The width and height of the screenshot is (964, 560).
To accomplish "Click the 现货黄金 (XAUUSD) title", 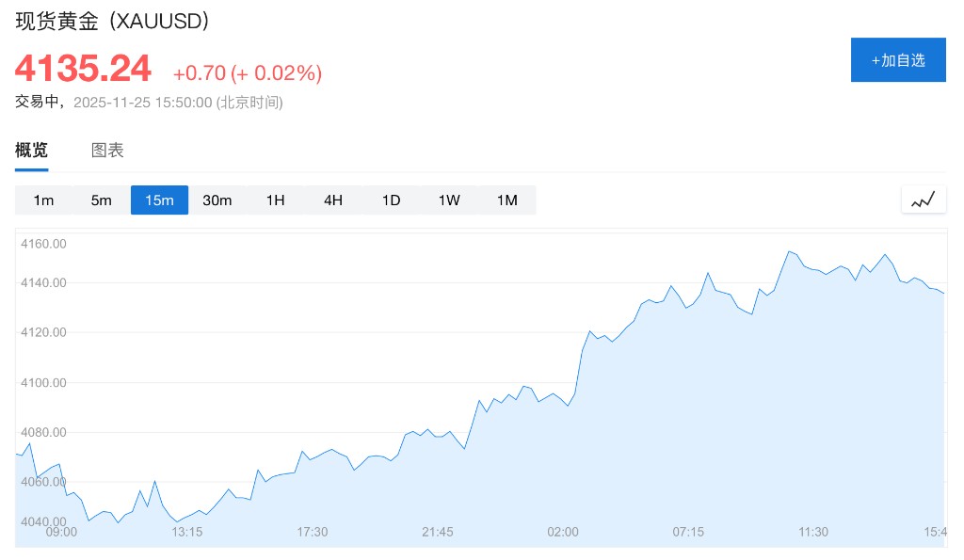I will point(112,21).
